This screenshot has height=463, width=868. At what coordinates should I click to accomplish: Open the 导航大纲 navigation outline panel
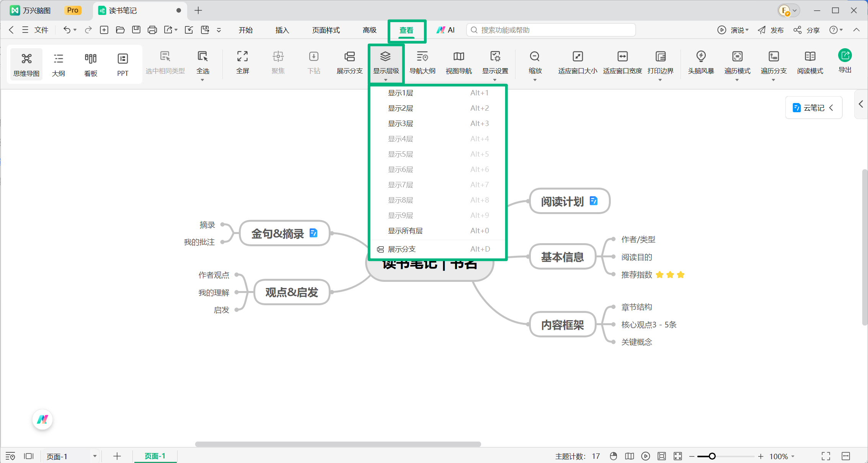422,63
